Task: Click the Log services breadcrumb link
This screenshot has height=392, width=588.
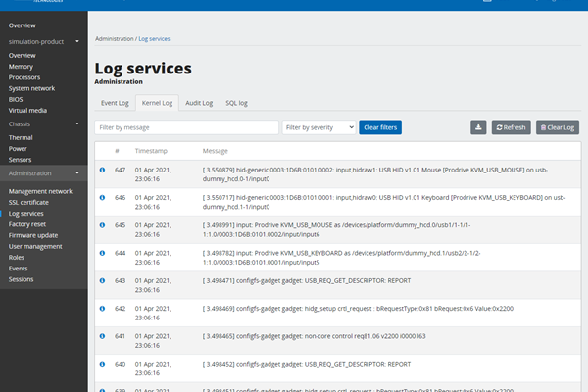Action: (x=154, y=38)
